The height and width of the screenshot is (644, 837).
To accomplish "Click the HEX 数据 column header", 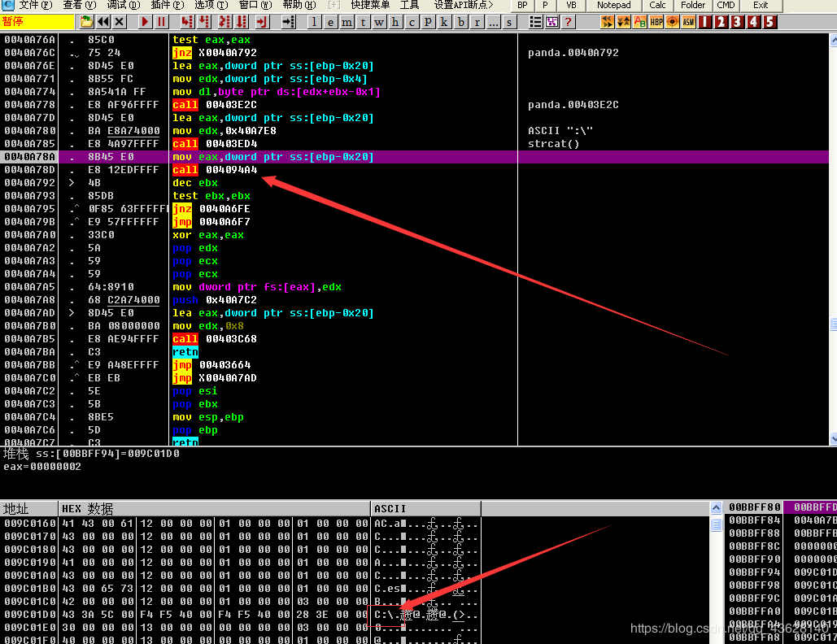I will [x=214, y=508].
